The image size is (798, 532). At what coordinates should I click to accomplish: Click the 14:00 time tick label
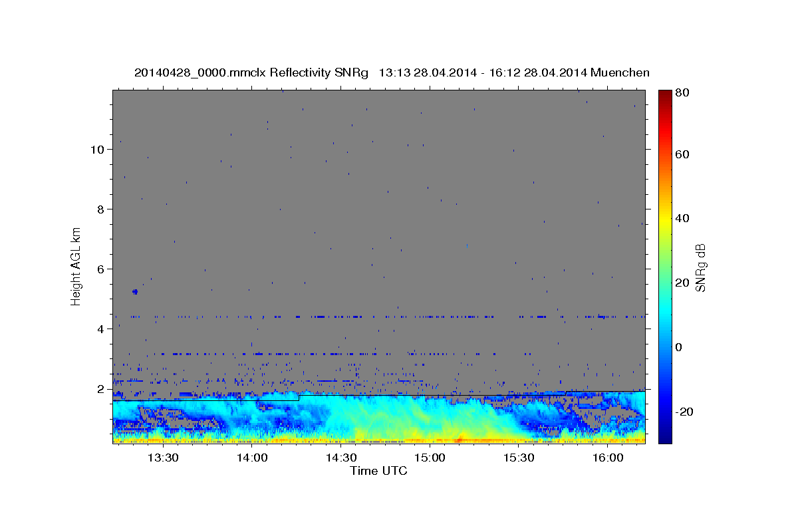tap(251, 458)
